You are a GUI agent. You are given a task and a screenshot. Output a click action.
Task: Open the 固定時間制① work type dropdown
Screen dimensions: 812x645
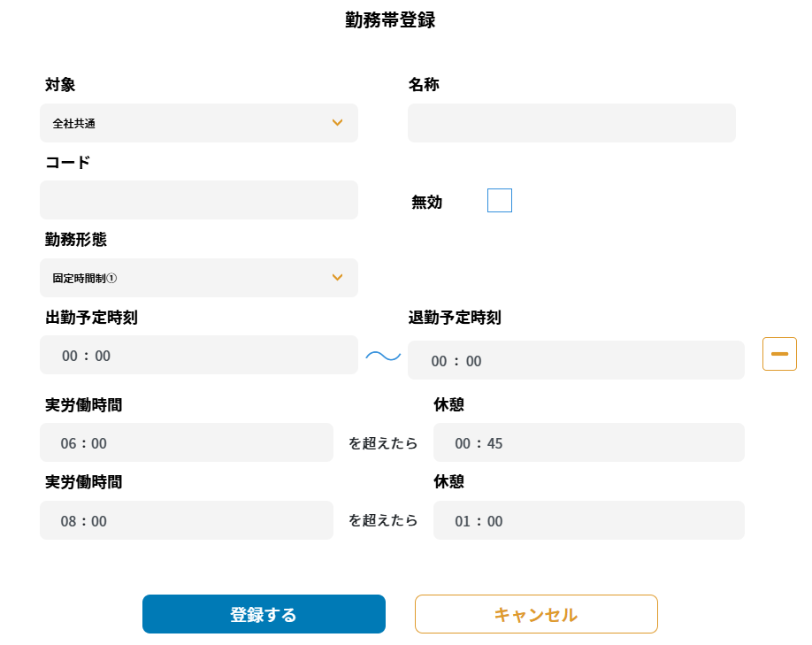coord(198,278)
